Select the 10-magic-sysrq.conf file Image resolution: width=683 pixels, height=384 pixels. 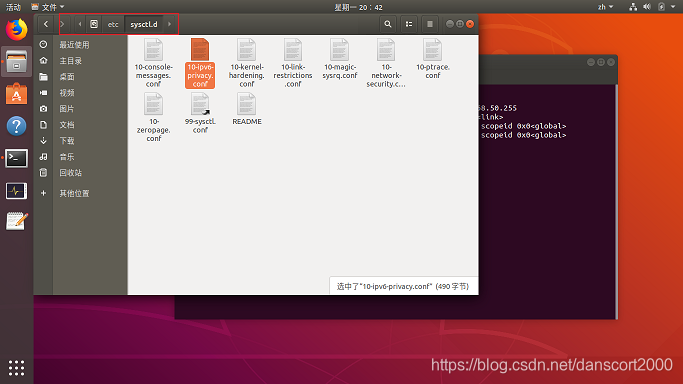click(340, 59)
